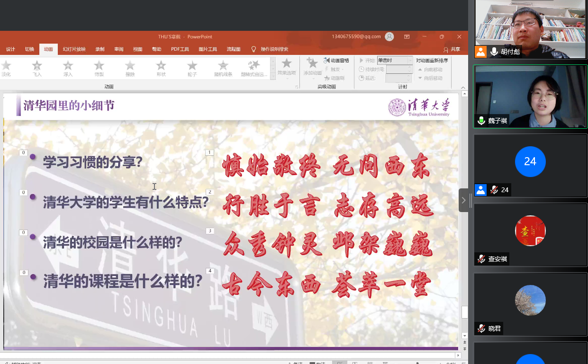
Task: Select animation marker 3 on the slide
Action: point(209,231)
